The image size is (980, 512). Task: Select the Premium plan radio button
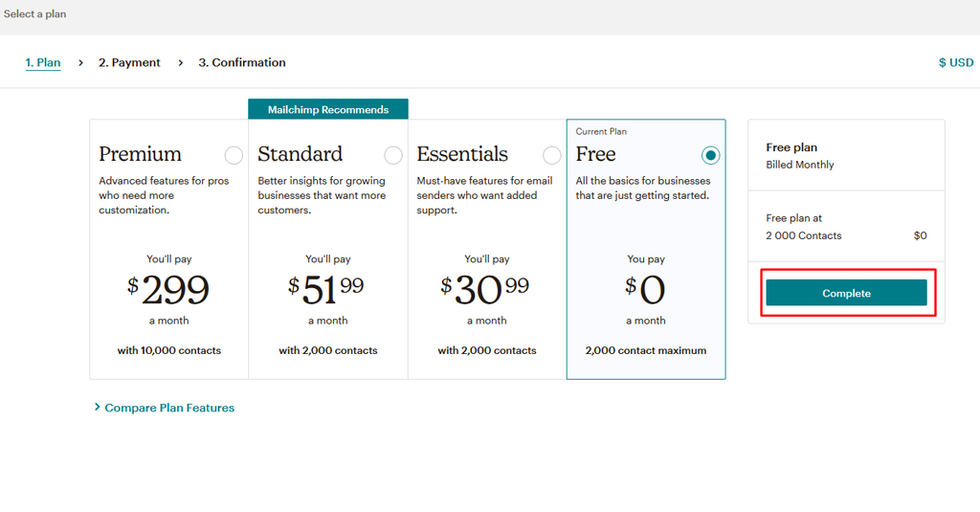pos(234,155)
